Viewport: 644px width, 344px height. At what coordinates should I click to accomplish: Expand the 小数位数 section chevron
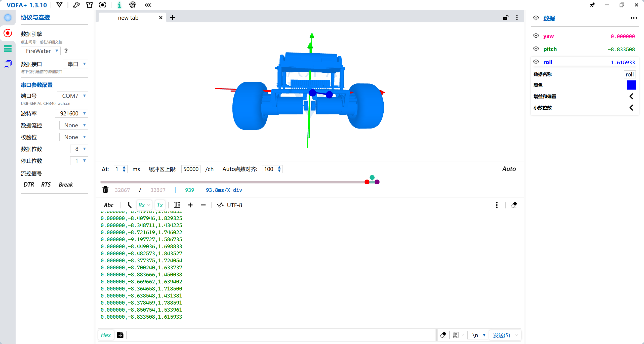[x=631, y=108]
